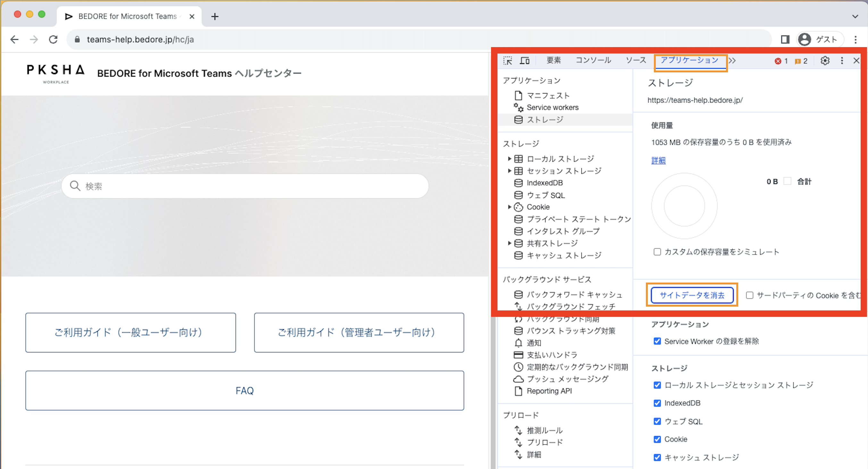
Task: Uncheck the IndexedDB checkbox
Action: [657, 403]
